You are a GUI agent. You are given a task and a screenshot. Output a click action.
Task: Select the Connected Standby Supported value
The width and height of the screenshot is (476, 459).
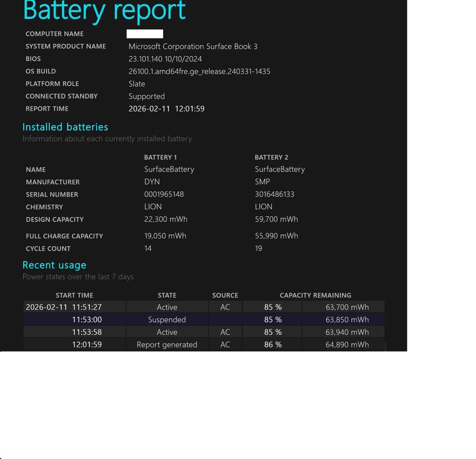pos(146,96)
